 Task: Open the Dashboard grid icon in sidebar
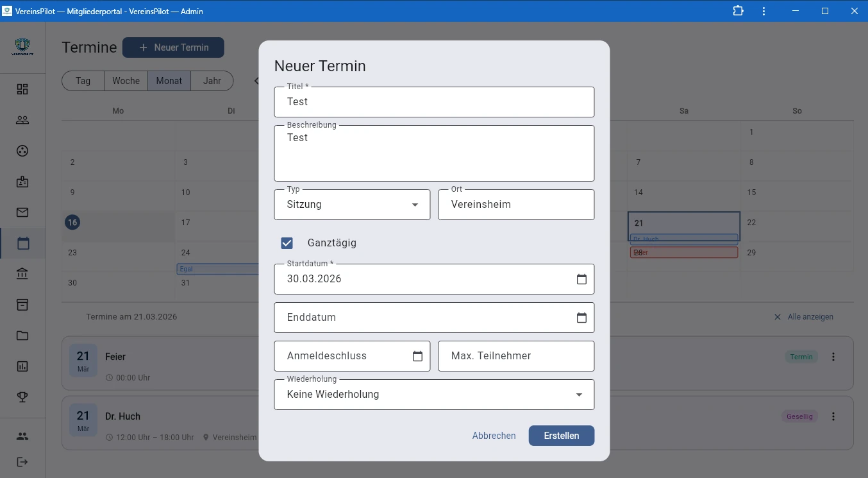tap(22, 89)
